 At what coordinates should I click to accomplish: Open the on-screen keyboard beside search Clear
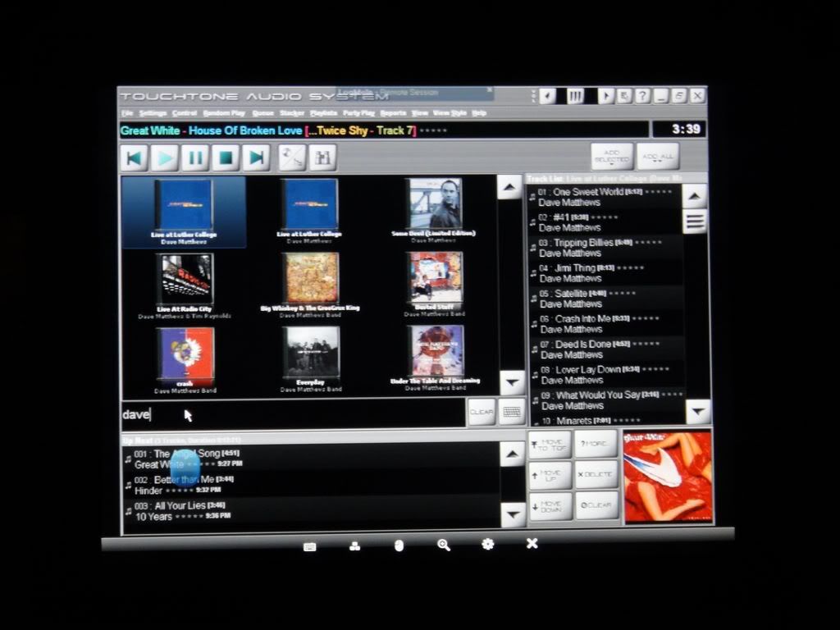[x=512, y=412]
